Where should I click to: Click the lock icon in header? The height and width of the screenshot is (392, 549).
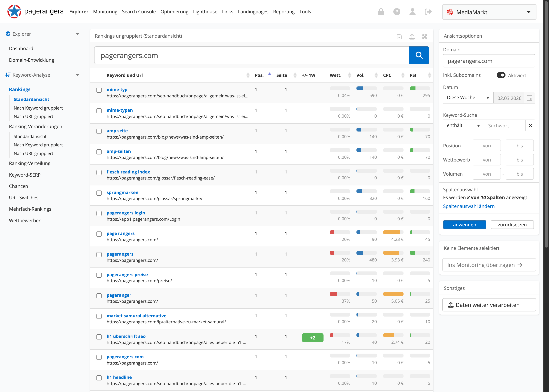(x=381, y=12)
